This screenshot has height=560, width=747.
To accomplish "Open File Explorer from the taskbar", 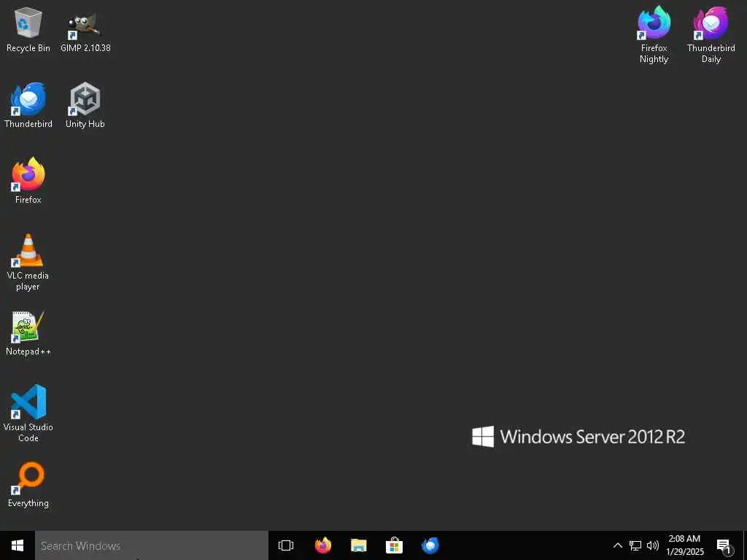I will (x=359, y=545).
